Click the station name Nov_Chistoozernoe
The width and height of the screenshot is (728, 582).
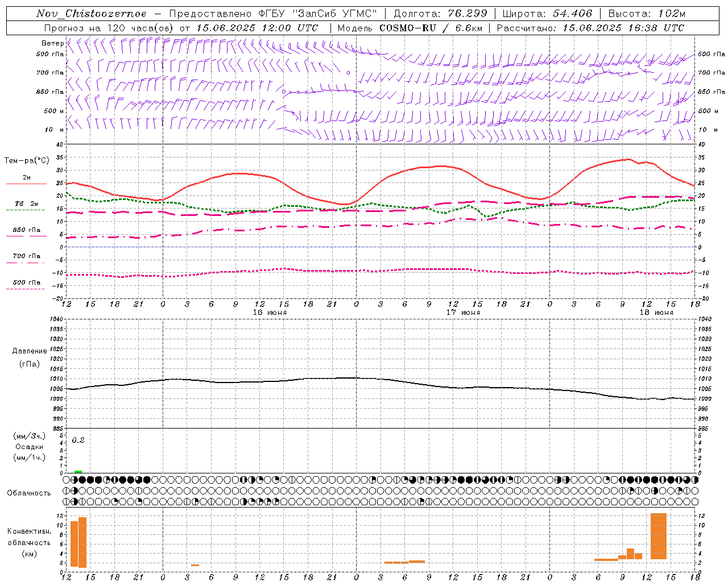[92, 14]
